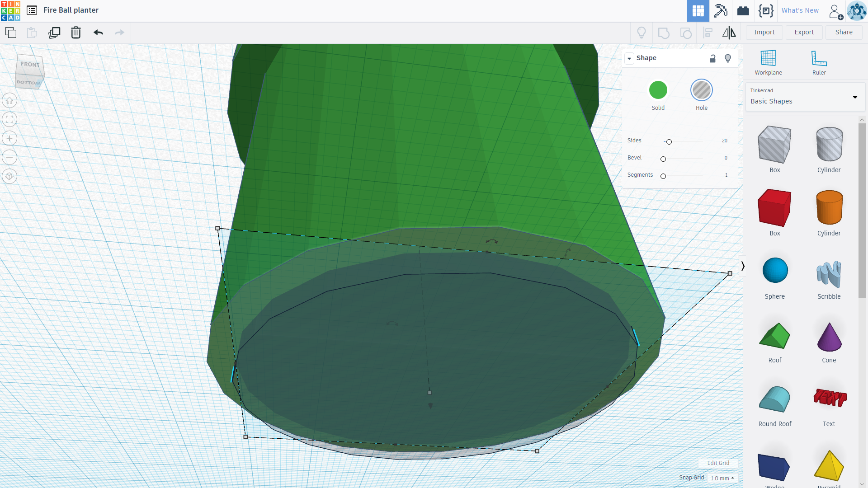Open the Codeblocks icon
The image size is (868, 488).
(x=766, y=11)
